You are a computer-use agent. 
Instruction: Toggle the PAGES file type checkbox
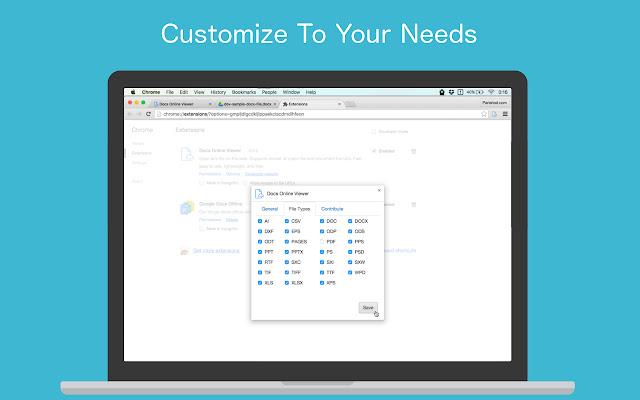coord(287,242)
